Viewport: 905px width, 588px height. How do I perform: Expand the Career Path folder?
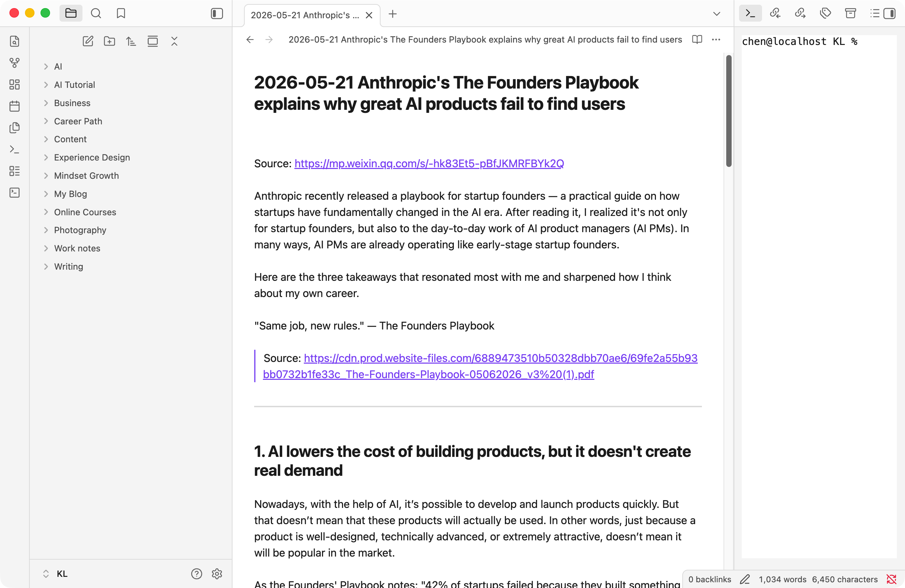[78, 121]
